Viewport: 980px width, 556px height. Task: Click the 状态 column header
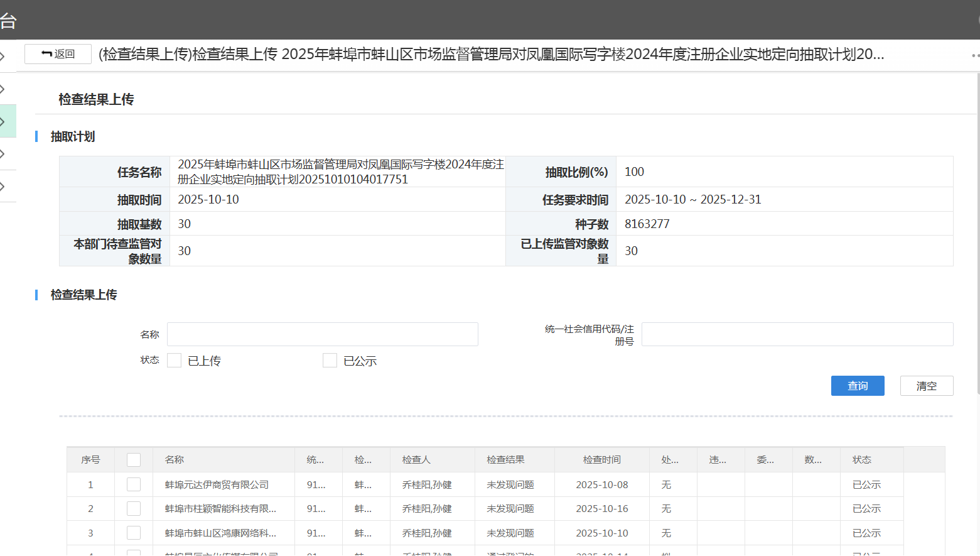(x=861, y=460)
